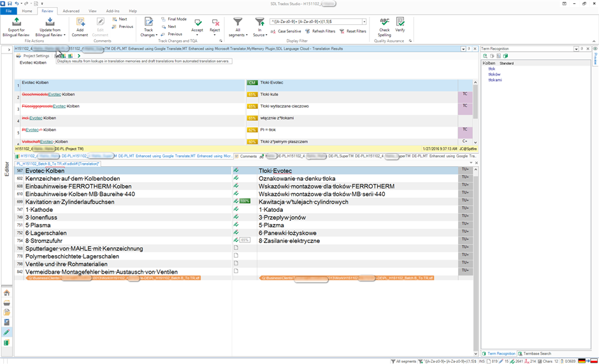Run Verify quality assurance check
The height and width of the screenshot is (364, 599).
pyautogui.click(x=400, y=24)
